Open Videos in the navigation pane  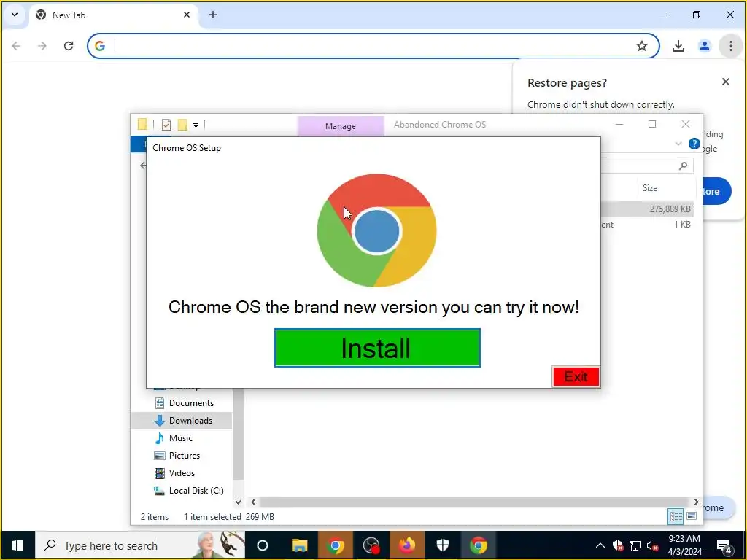click(175, 473)
